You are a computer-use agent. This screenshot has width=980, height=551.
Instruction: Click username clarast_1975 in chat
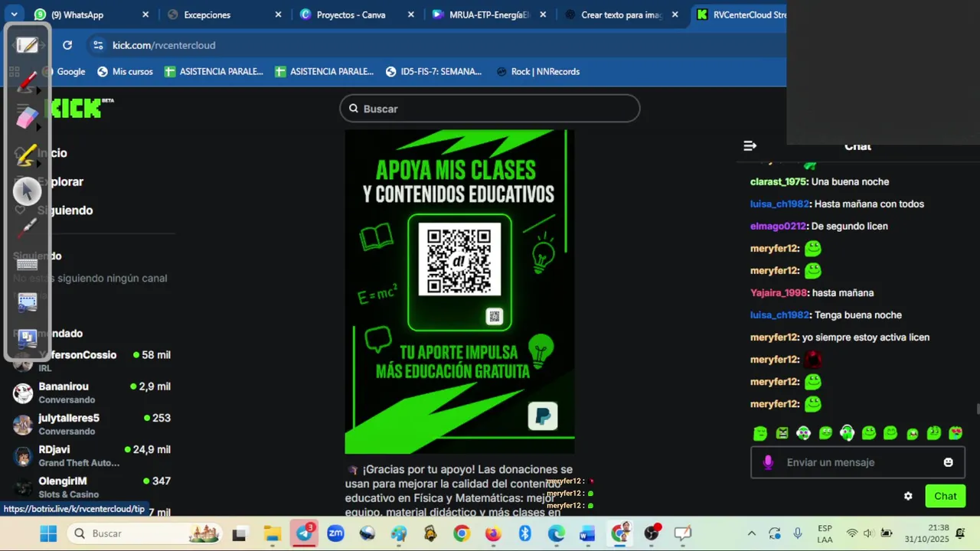tap(779, 182)
